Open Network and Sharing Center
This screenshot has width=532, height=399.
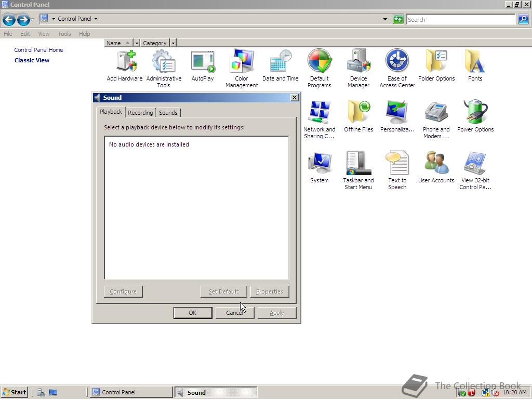320,120
